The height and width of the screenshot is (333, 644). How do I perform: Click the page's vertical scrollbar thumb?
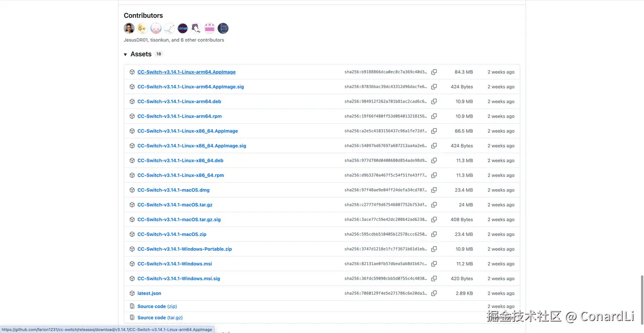click(x=641, y=301)
